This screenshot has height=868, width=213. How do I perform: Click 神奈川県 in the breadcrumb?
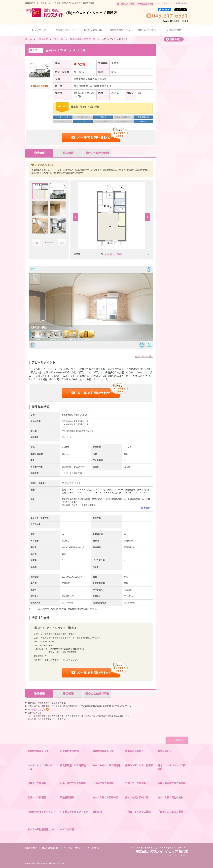click(59, 39)
